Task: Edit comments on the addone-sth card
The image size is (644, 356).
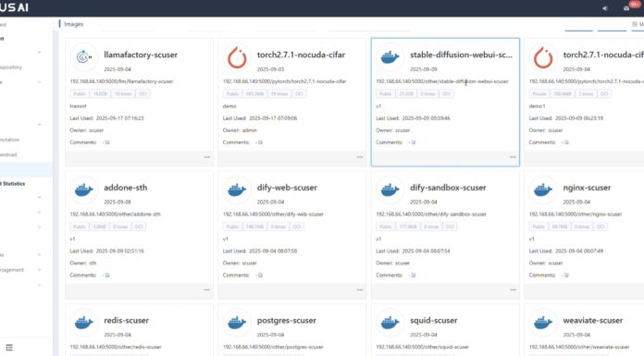Action: pyautogui.click(x=107, y=276)
